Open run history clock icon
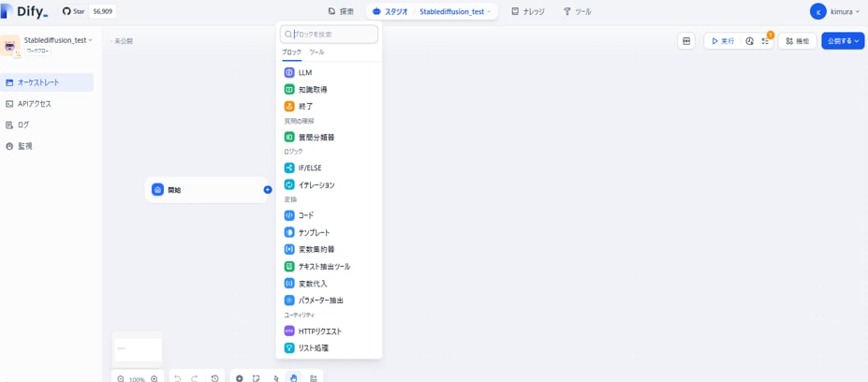The width and height of the screenshot is (868, 382). click(x=749, y=41)
